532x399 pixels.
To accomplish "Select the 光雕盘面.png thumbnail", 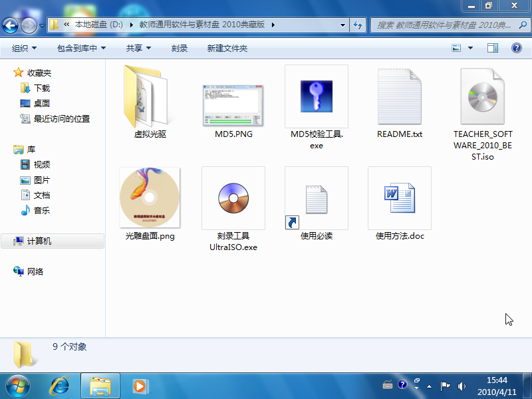I will tap(150, 198).
